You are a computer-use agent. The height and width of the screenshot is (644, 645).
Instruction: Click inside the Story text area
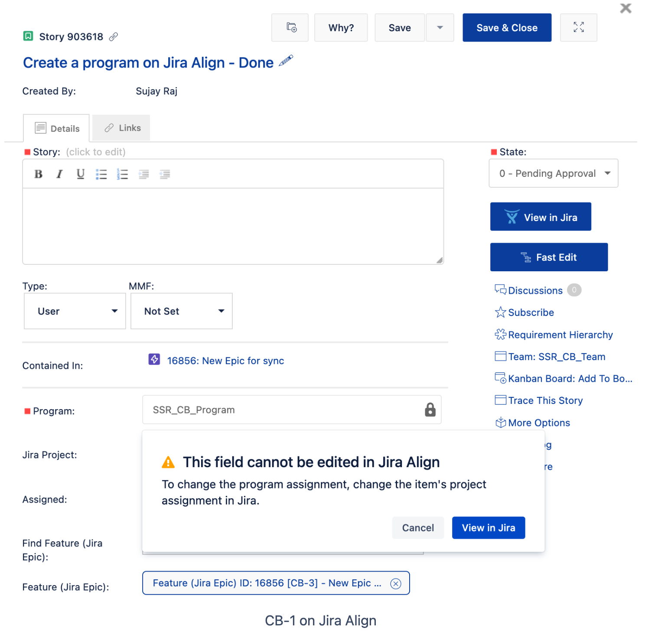point(233,226)
